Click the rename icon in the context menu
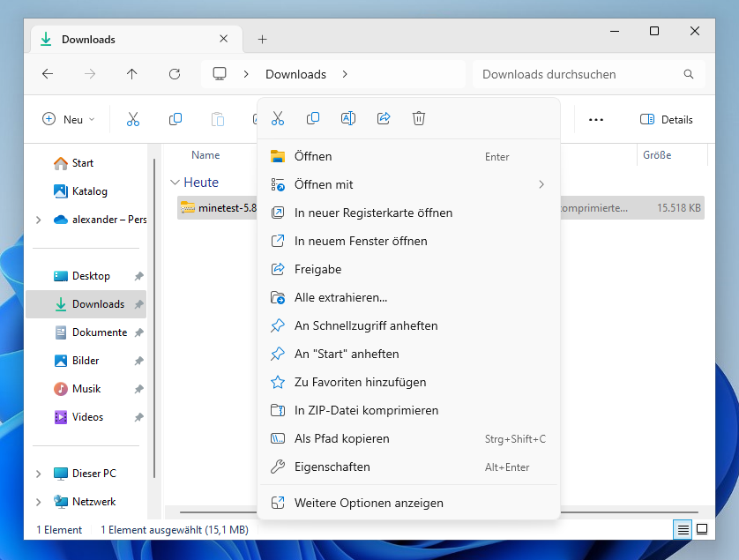Viewport: 739px width, 560px height. (x=348, y=118)
